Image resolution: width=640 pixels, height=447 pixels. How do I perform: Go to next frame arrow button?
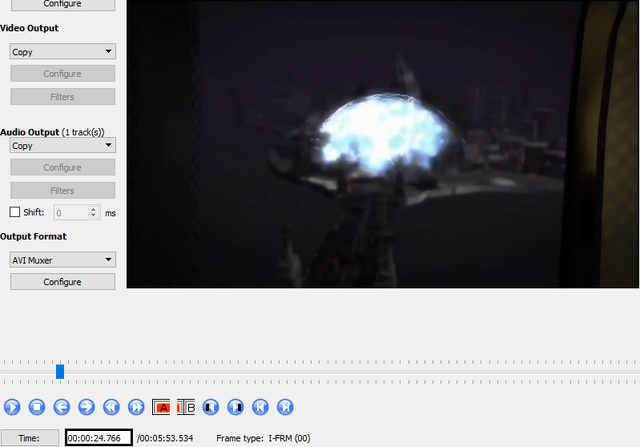tap(87, 407)
